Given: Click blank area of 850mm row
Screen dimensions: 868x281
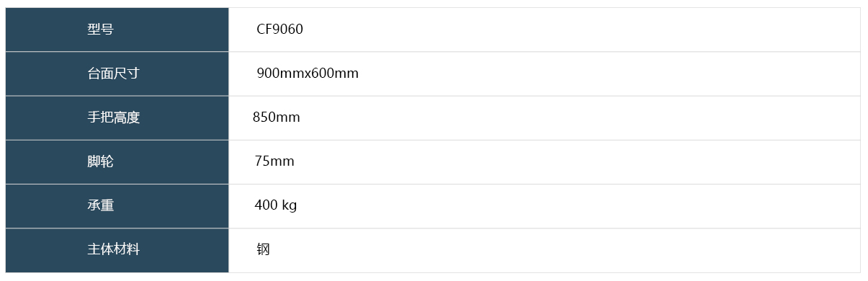Looking at the screenshot, I should pyautogui.click(x=576, y=117).
